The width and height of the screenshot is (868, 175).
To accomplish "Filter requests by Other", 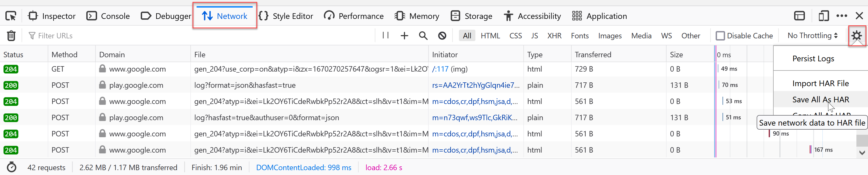I will coord(691,36).
